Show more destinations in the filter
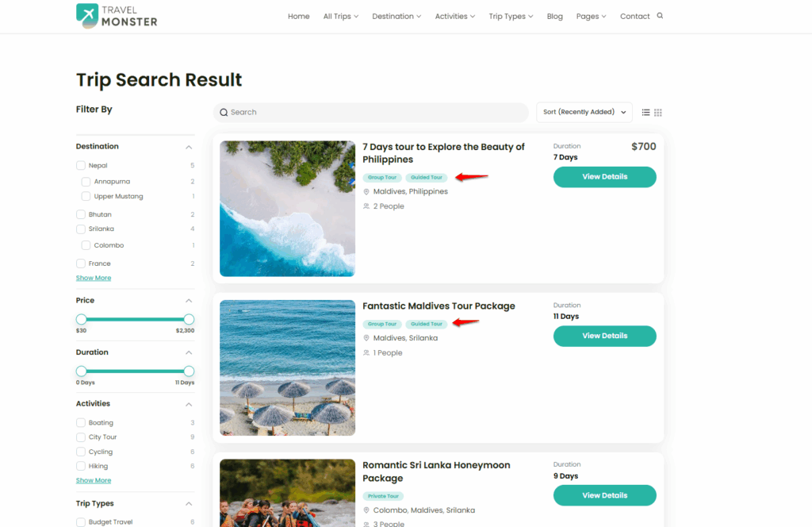 pos(94,278)
